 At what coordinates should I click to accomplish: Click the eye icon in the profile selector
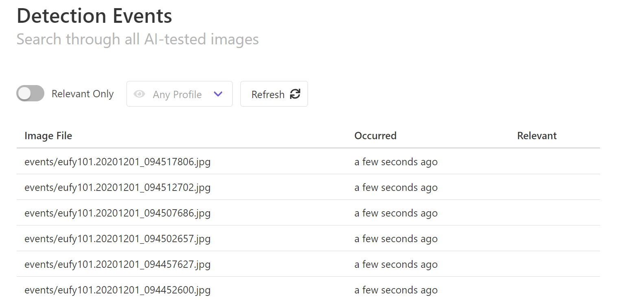tap(139, 94)
